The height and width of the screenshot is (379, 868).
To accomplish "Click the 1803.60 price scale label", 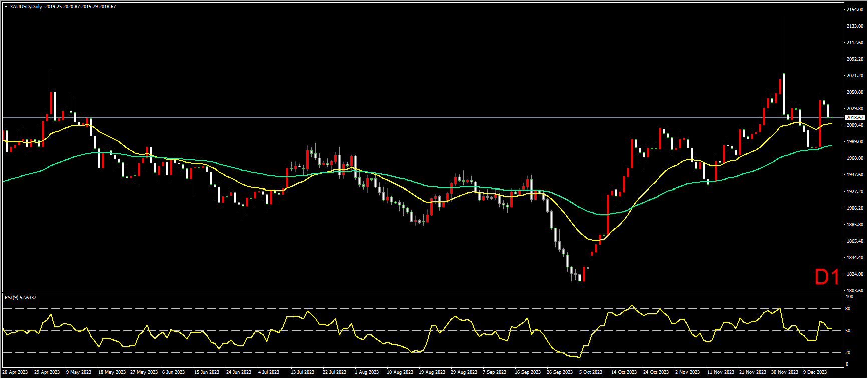I will (855, 291).
